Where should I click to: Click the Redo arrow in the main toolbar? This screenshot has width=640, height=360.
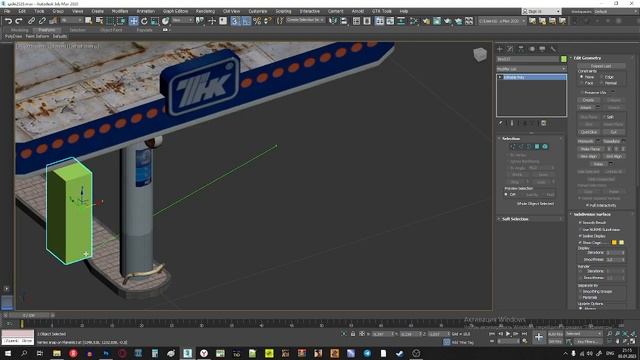(x=19, y=20)
